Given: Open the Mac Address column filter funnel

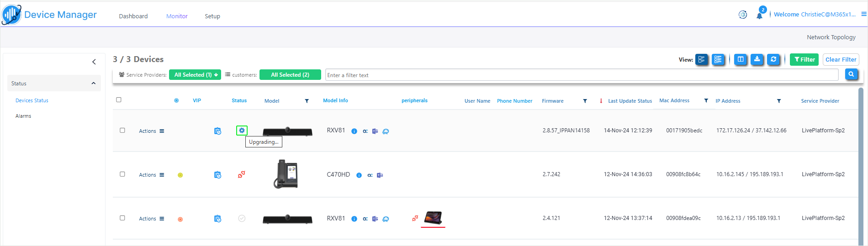Looking at the screenshot, I should click(706, 100).
